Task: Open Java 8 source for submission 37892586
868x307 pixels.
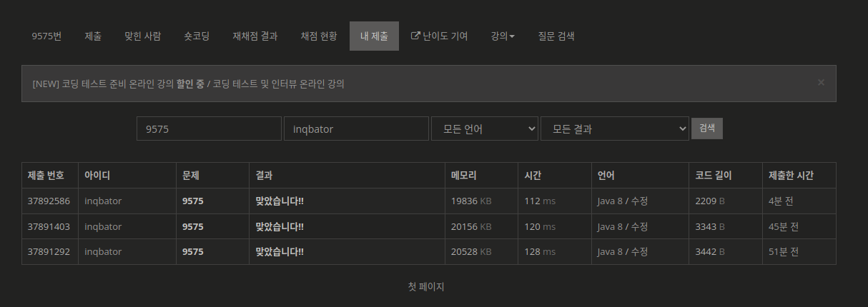Action: coord(610,201)
